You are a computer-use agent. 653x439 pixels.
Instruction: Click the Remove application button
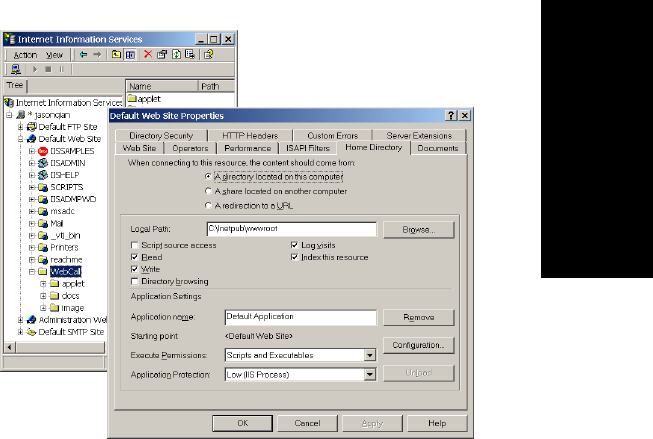(x=419, y=317)
